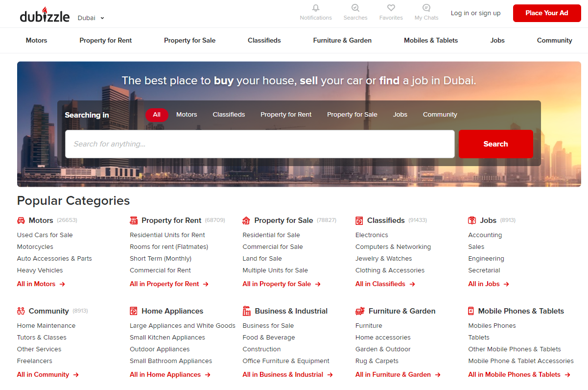Open Used Cars for Sale
The height and width of the screenshot is (390, 588).
coord(45,235)
